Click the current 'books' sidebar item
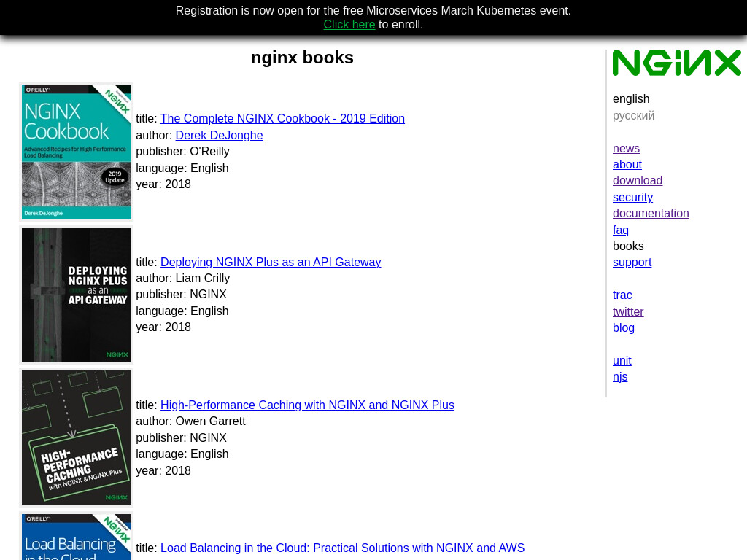747x560 pixels. [x=628, y=246]
